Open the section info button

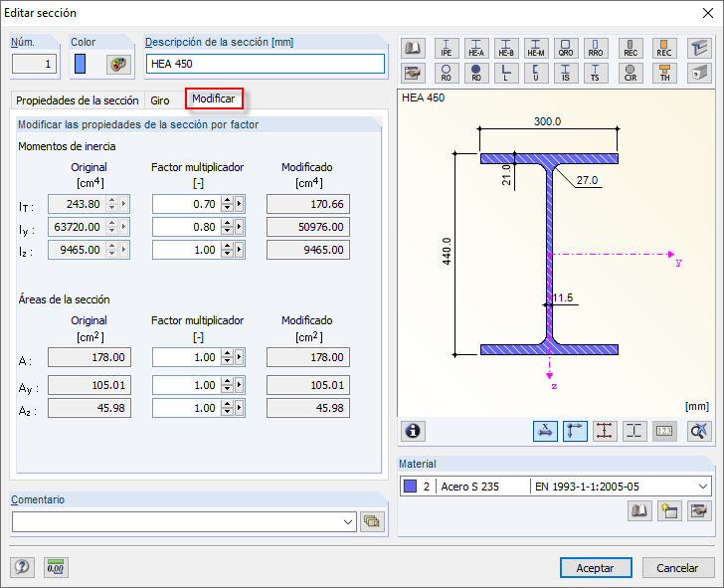(x=413, y=431)
